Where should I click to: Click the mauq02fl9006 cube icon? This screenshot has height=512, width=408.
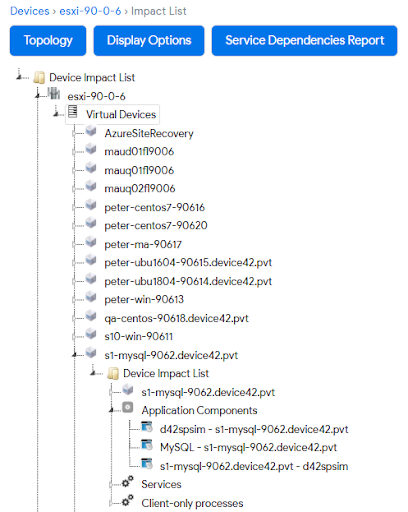click(x=91, y=186)
